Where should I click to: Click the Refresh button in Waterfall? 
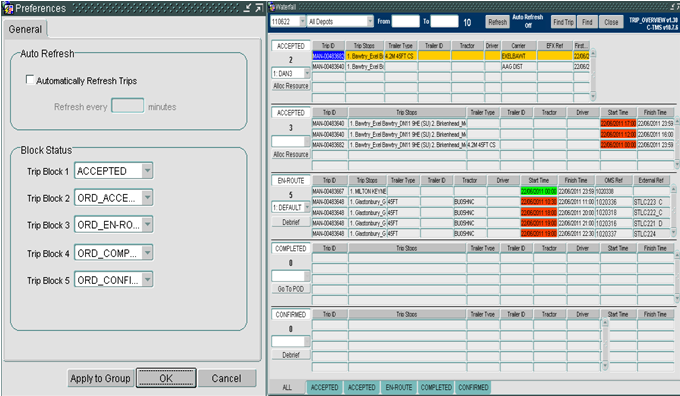click(x=497, y=22)
